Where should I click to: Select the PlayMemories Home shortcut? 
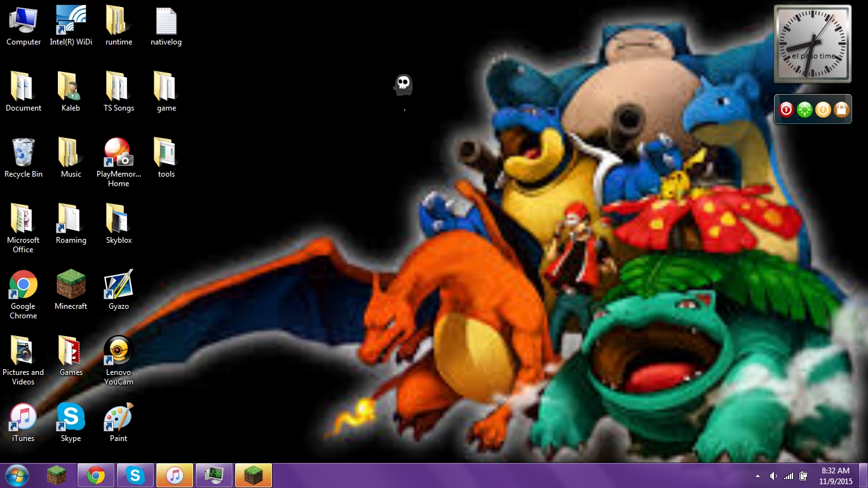click(118, 163)
